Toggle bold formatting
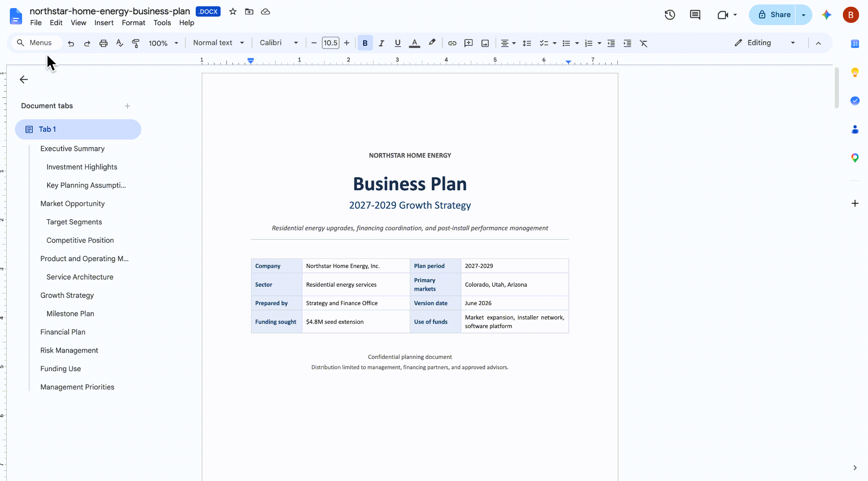Viewport: 868px width, 481px height. 365,43
